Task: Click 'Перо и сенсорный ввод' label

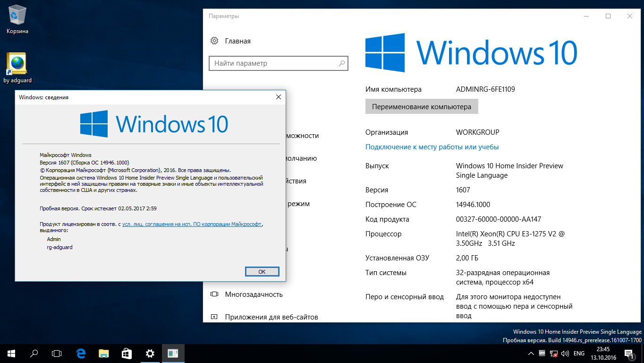Action: tap(405, 297)
